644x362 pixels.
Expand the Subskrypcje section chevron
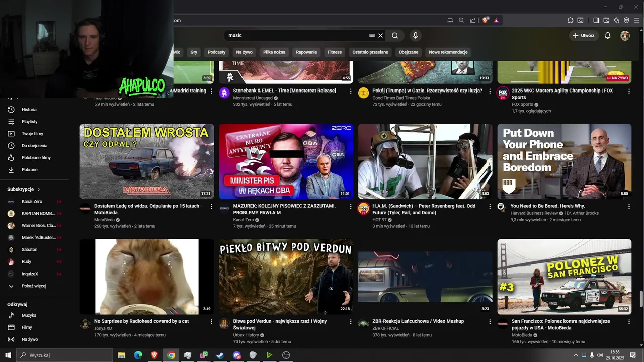pos(39,189)
